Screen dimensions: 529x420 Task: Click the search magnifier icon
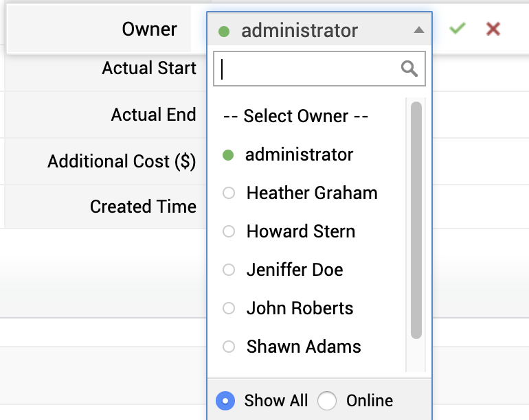point(409,68)
